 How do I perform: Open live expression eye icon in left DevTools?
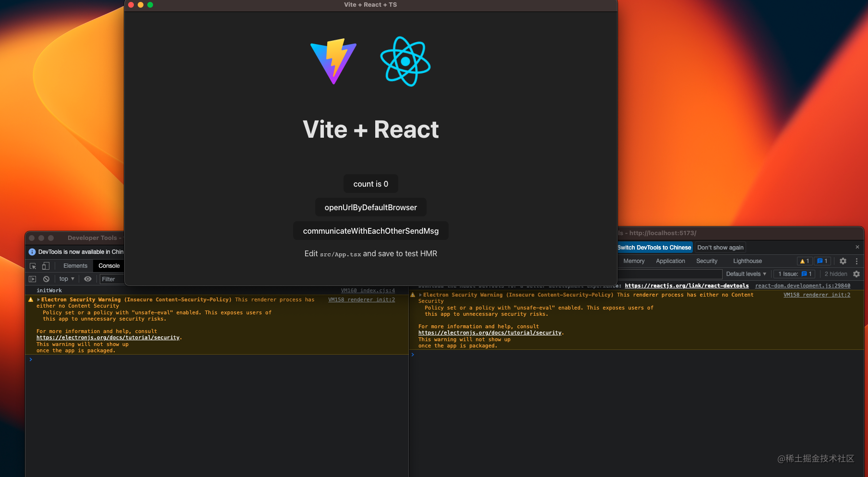click(88, 279)
